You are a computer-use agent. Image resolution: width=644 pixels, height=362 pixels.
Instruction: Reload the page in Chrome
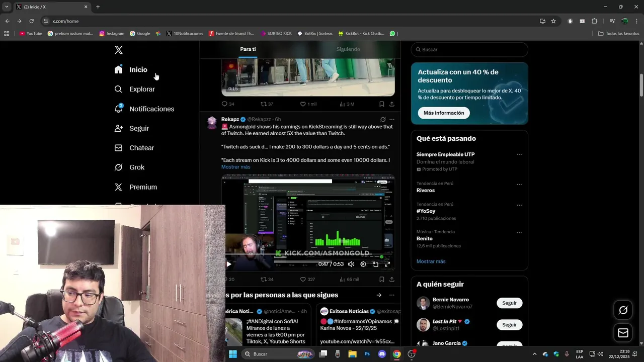[31, 21]
